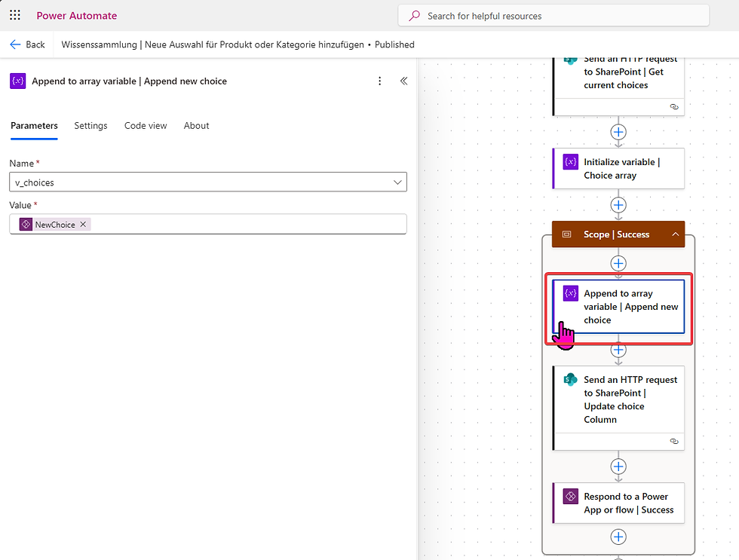Add a step below Append new choice

[618, 350]
